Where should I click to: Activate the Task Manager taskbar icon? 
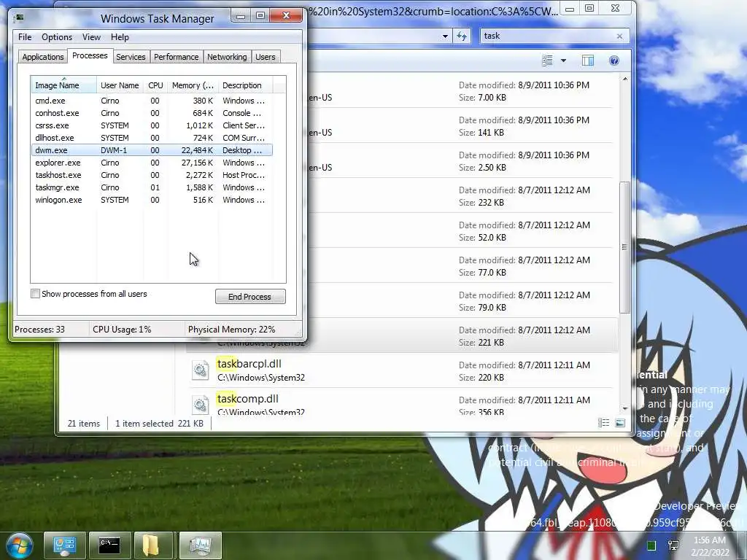[x=200, y=545]
